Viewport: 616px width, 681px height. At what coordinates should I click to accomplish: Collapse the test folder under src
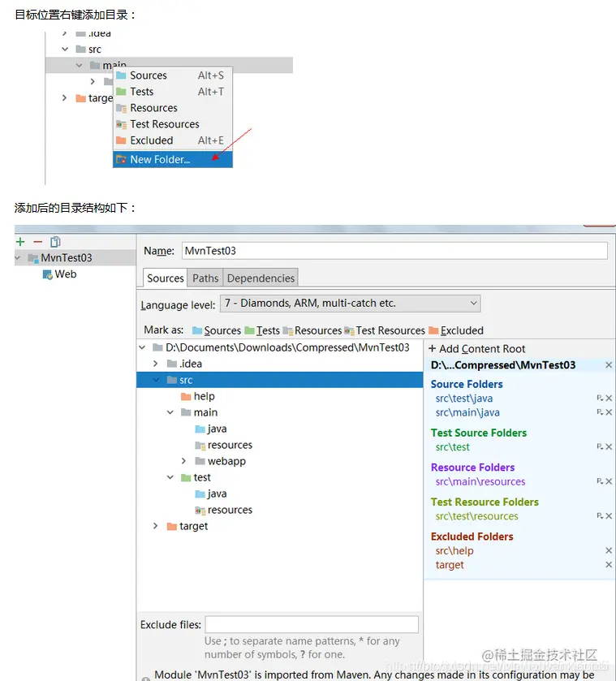pyautogui.click(x=170, y=477)
